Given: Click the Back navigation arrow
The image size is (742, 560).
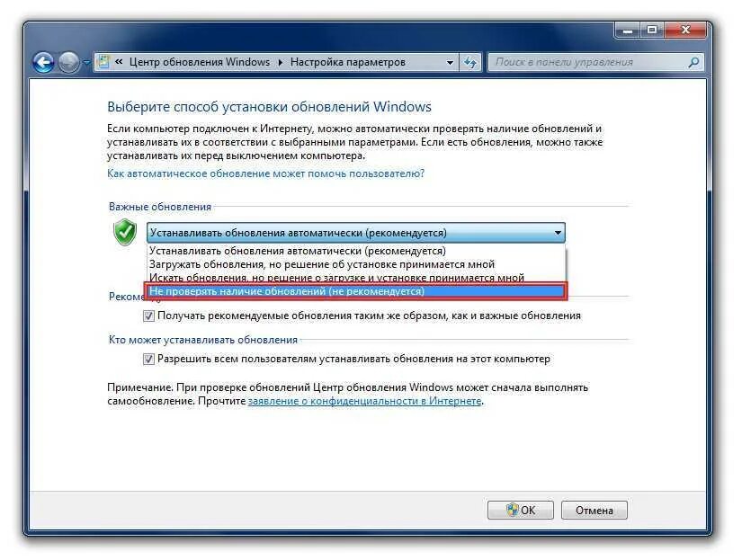Looking at the screenshot, I should click(x=43, y=62).
